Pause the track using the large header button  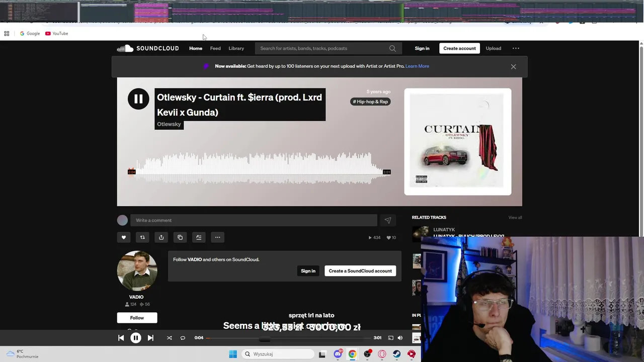click(x=138, y=99)
